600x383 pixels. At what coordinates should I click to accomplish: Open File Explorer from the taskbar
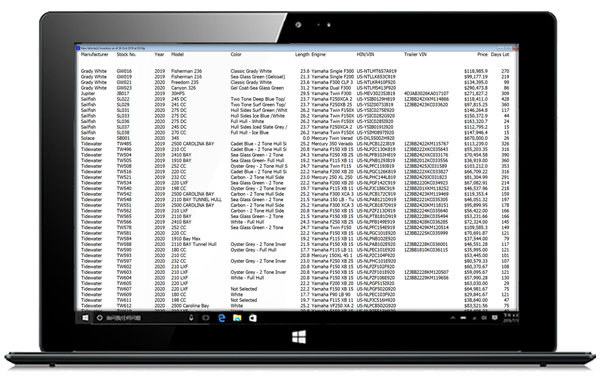(x=237, y=318)
